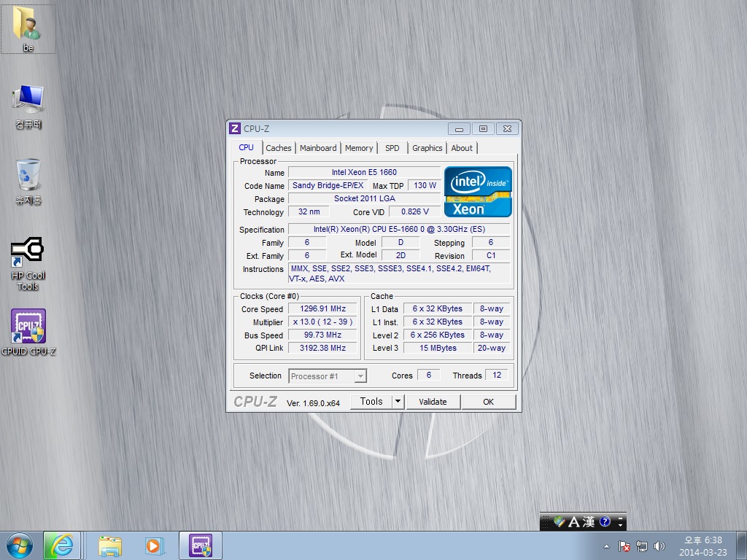Click the OK button
747x560 pixels.
point(488,402)
